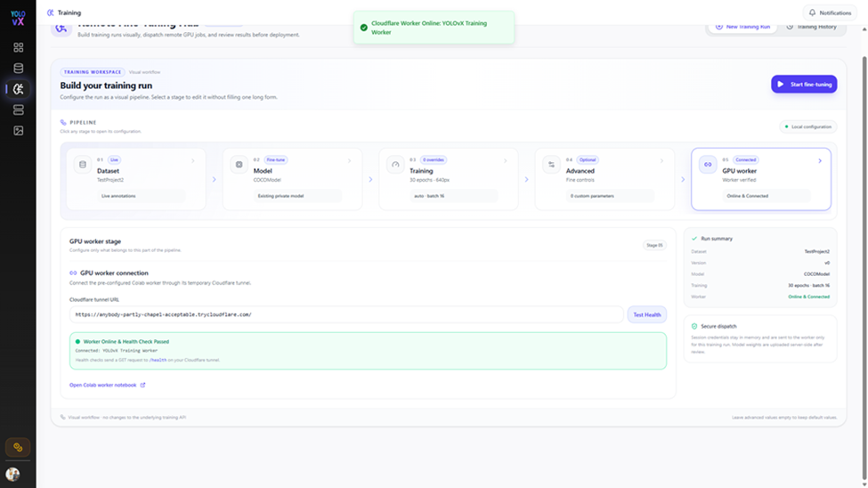Click the YOLOvX logo in the sidebar
868x488 pixels.
[18, 18]
